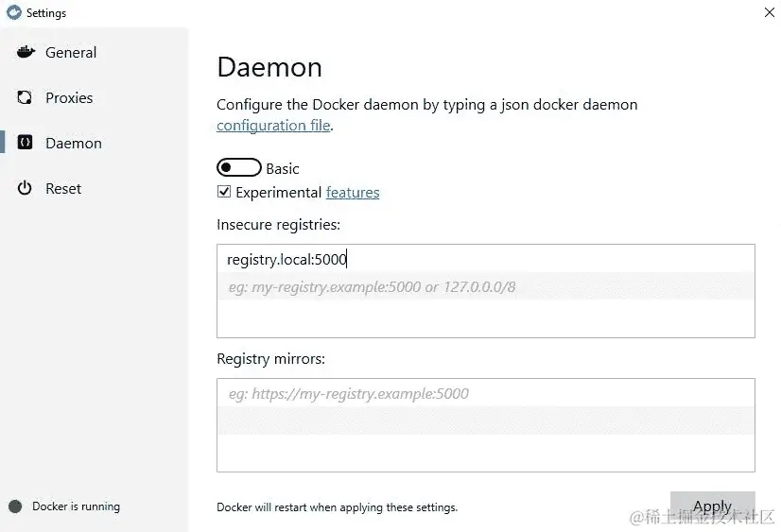Image resolution: width=781 pixels, height=532 pixels.
Task: Switch to the Proxies tab
Action: 69,97
